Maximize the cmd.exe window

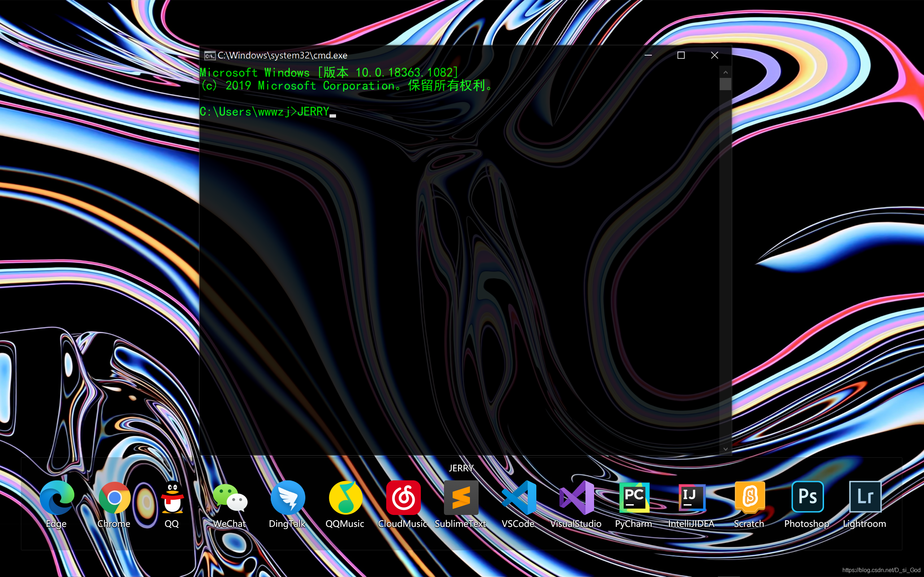[x=681, y=56]
